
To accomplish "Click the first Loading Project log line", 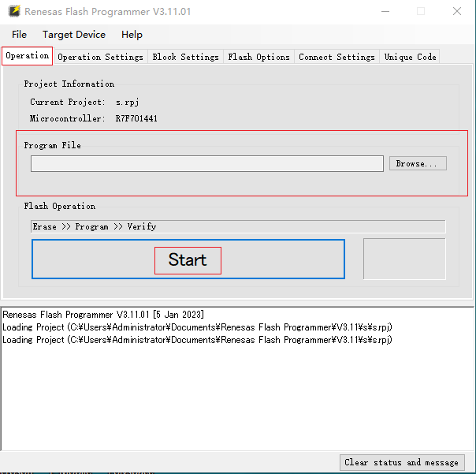I will coord(197,327).
